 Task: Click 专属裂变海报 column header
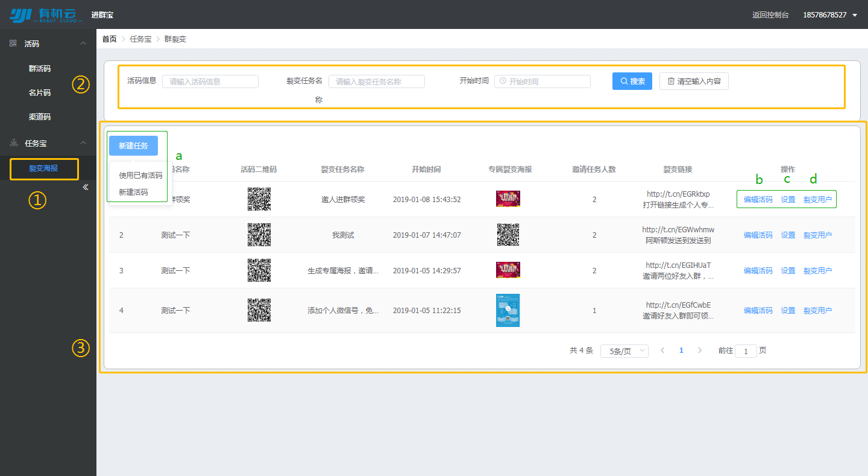click(x=510, y=170)
